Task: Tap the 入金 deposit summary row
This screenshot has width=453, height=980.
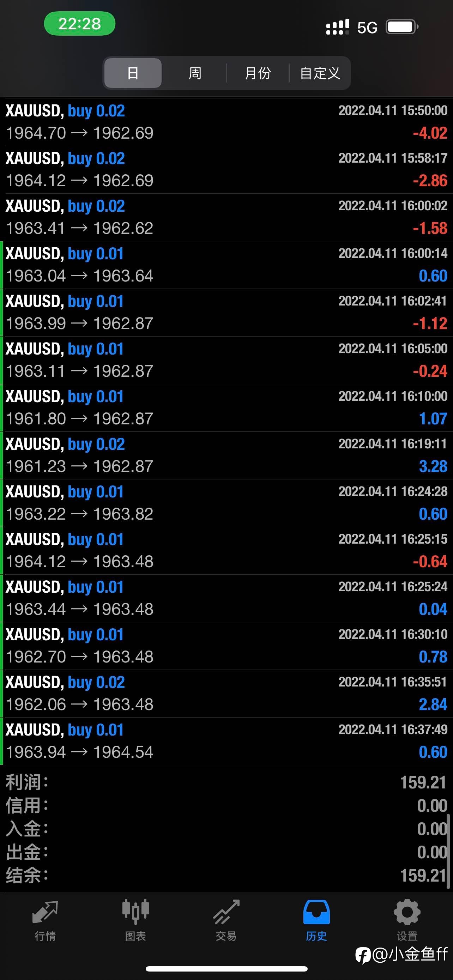Action: coord(226,829)
